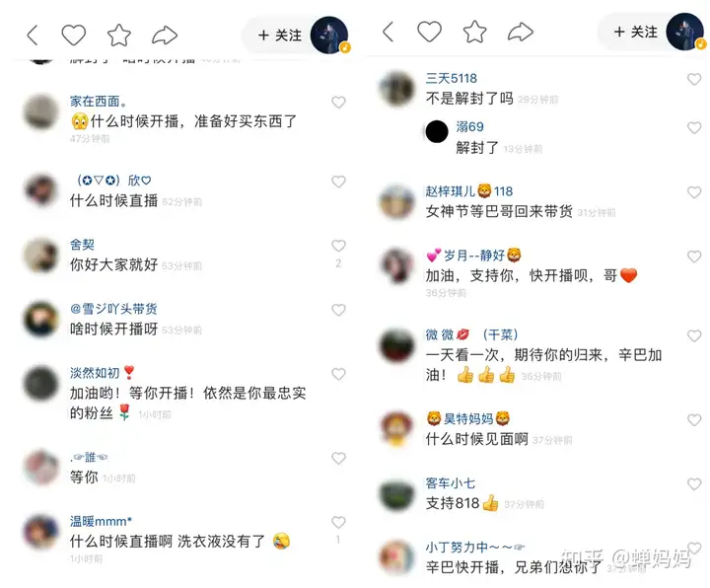Like 溺69's reply 解封了
This screenshot has width=710, height=588.
tap(694, 127)
